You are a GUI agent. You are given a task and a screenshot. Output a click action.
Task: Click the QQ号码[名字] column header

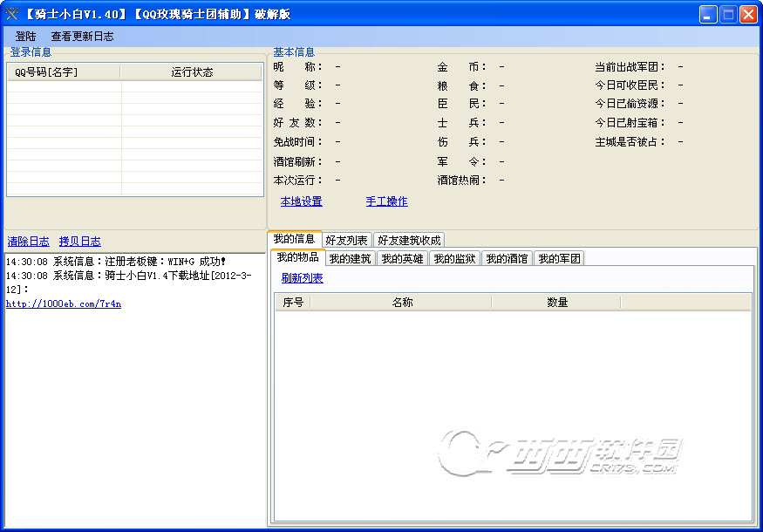coord(64,72)
